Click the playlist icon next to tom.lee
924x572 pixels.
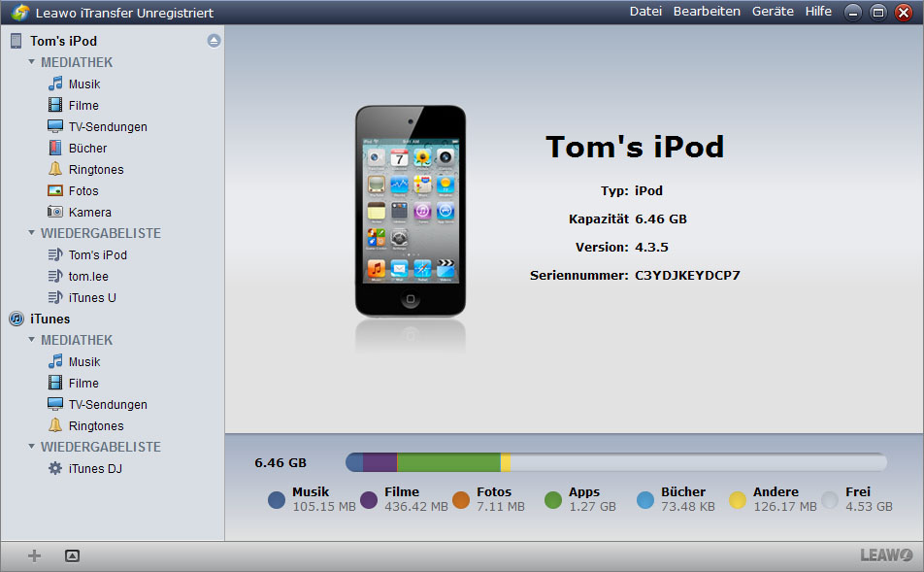55,276
